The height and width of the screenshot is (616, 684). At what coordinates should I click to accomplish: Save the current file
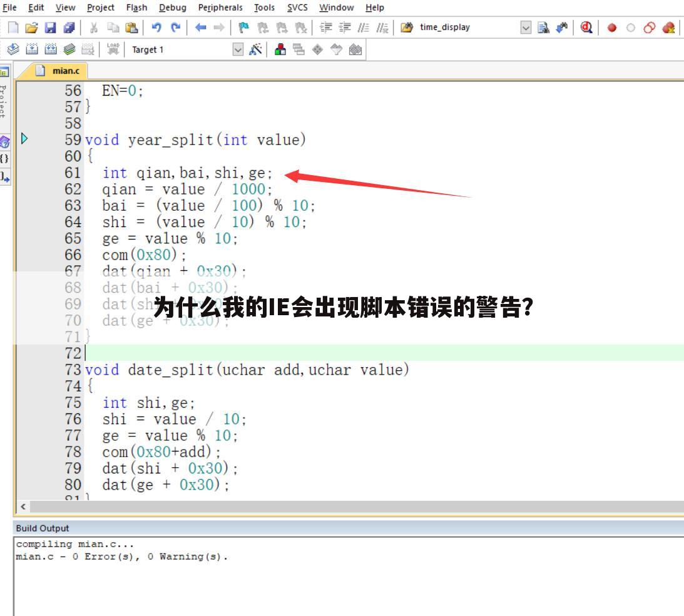pos(51,28)
